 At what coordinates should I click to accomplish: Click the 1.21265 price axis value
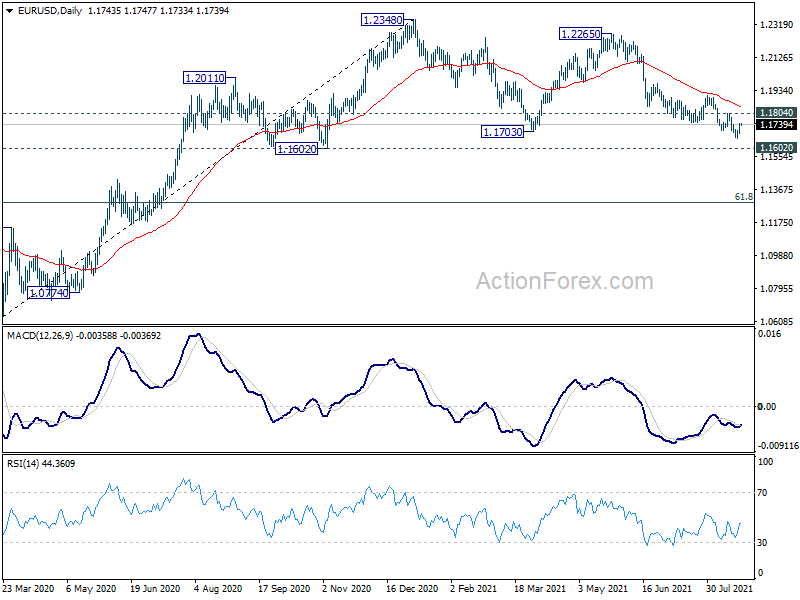point(777,58)
